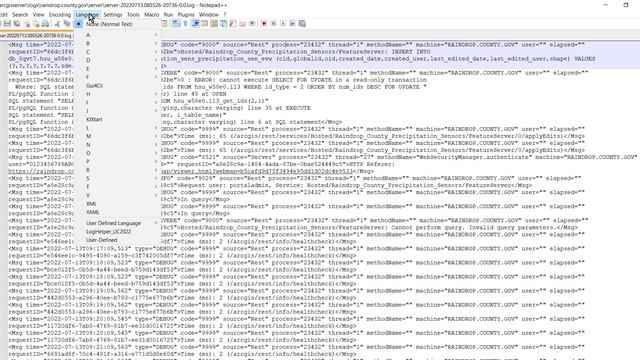Screen dimensions: 640x360
Task: Choose Gui4Cli in the Language menu
Action: [x=118, y=86]
